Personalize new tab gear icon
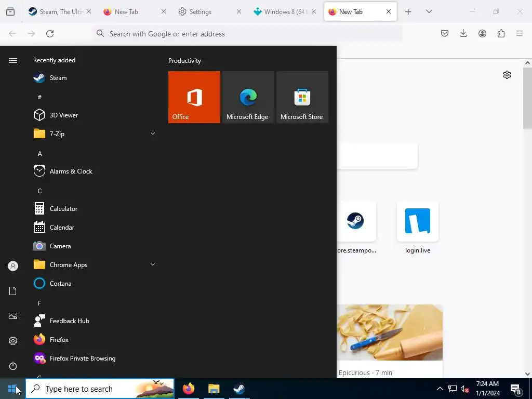 507,75
